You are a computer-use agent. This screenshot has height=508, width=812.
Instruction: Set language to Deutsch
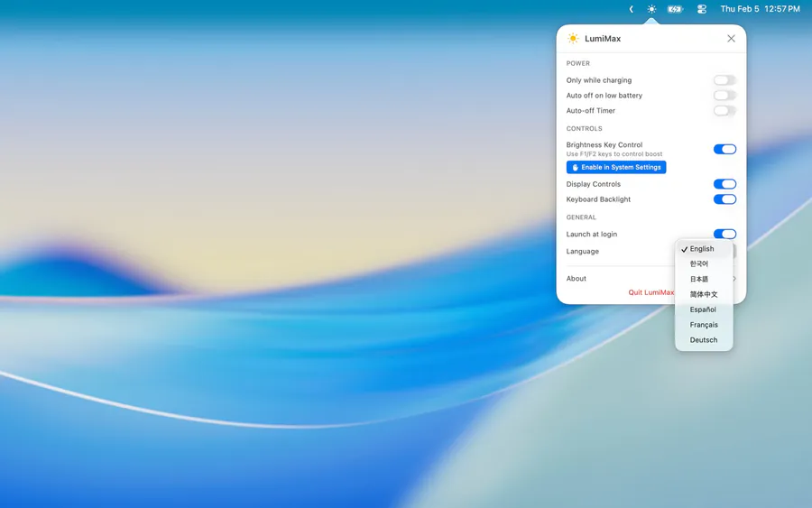click(705, 339)
